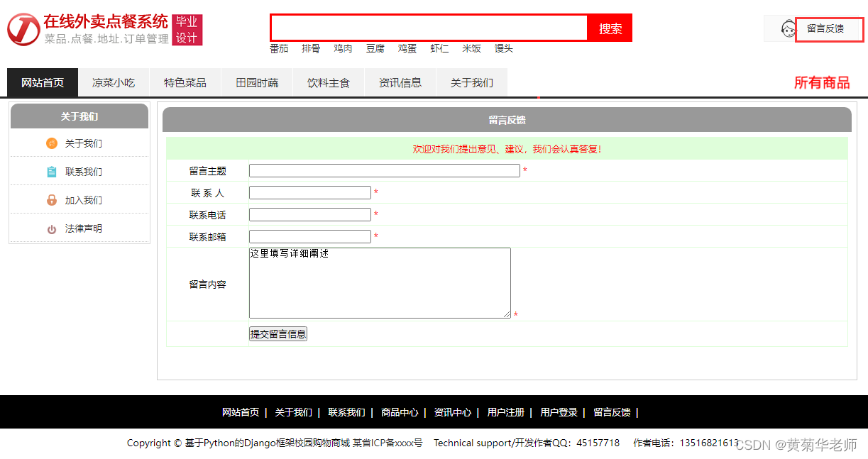Click the 加入我们 lock icon

(52, 200)
